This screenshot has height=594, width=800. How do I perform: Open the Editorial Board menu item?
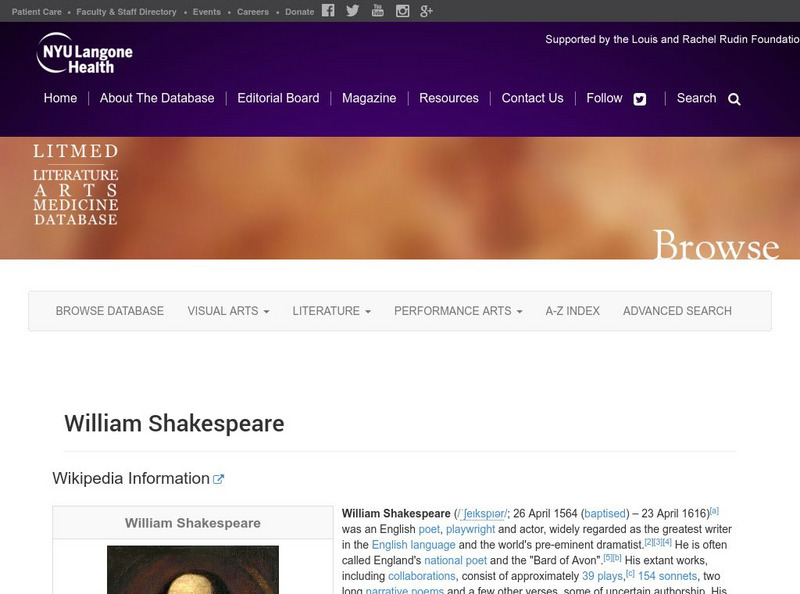point(278,98)
